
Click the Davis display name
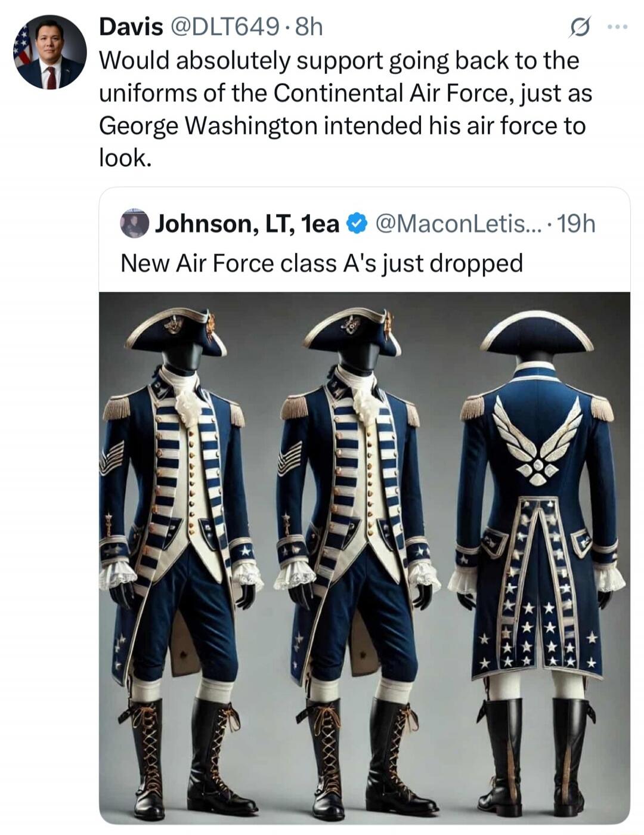click(x=131, y=27)
